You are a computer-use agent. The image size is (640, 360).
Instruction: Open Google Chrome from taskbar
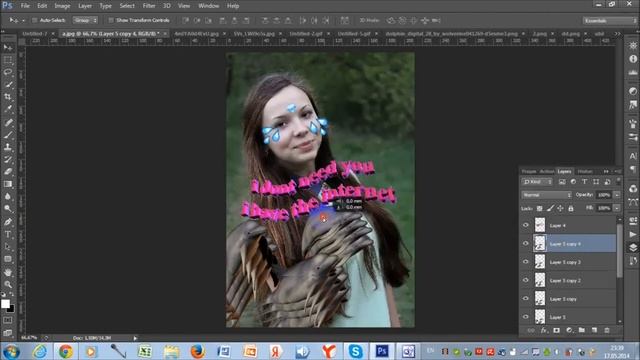[x=66, y=351]
